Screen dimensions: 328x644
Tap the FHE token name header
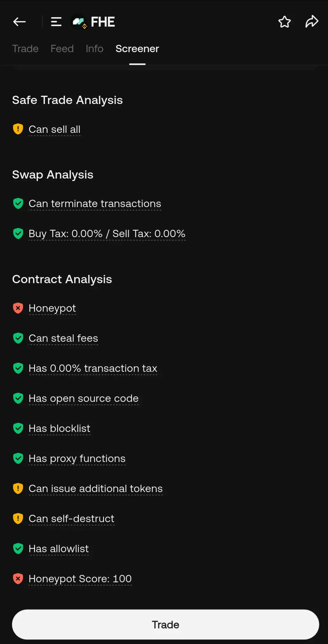pyautogui.click(x=103, y=22)
